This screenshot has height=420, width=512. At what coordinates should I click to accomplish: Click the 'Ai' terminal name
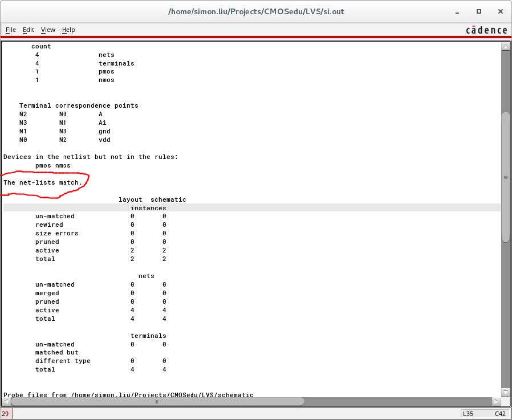click(102, 123)
